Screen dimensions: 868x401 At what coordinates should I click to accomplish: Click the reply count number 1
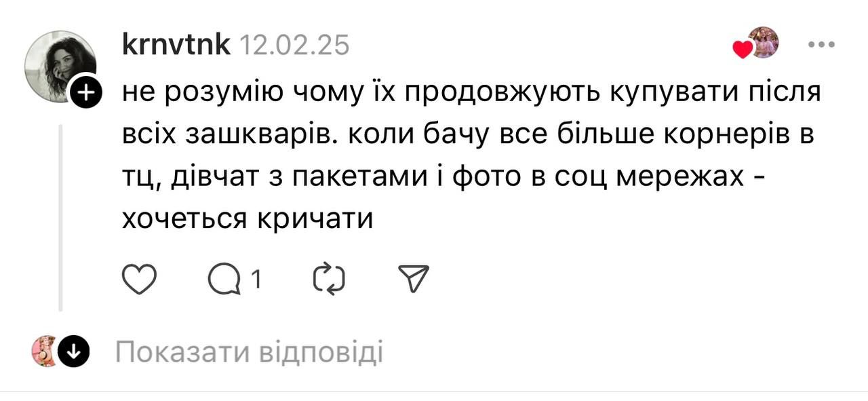256,280
